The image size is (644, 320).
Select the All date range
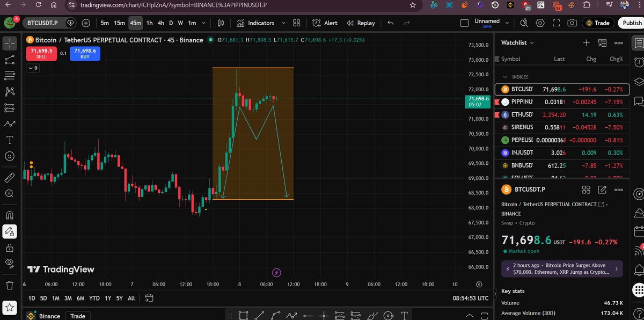click(131, 298)
